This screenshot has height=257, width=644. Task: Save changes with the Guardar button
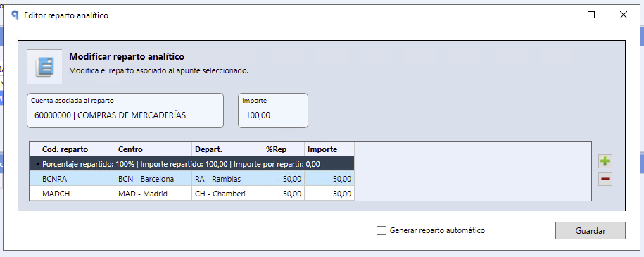tap(591, 231)
